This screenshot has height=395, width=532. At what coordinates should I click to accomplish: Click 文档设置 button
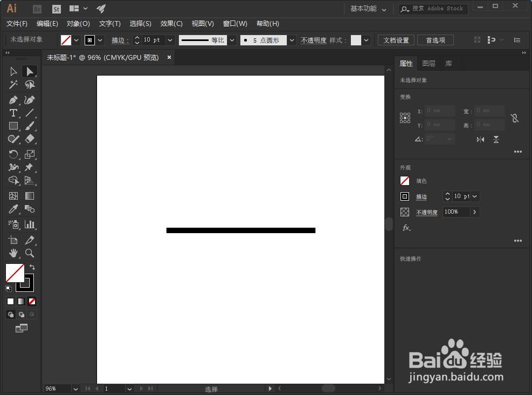pos(396,40)
